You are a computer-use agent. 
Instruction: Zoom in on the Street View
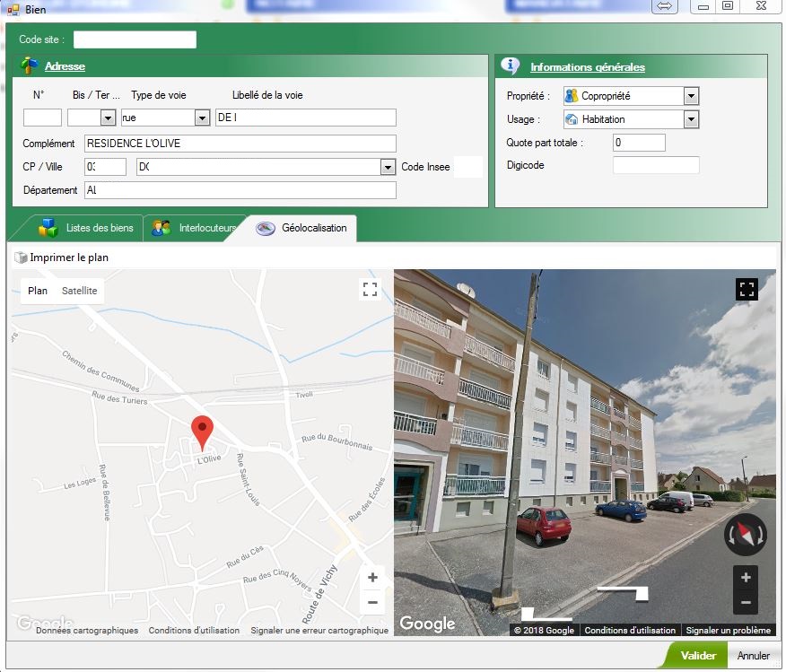[746, 577]
